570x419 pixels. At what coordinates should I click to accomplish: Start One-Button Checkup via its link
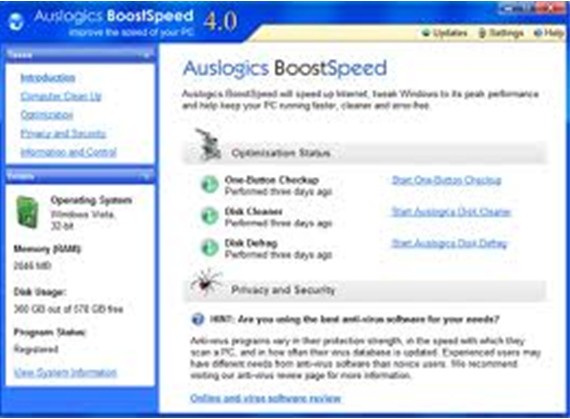tap(446, 180)
